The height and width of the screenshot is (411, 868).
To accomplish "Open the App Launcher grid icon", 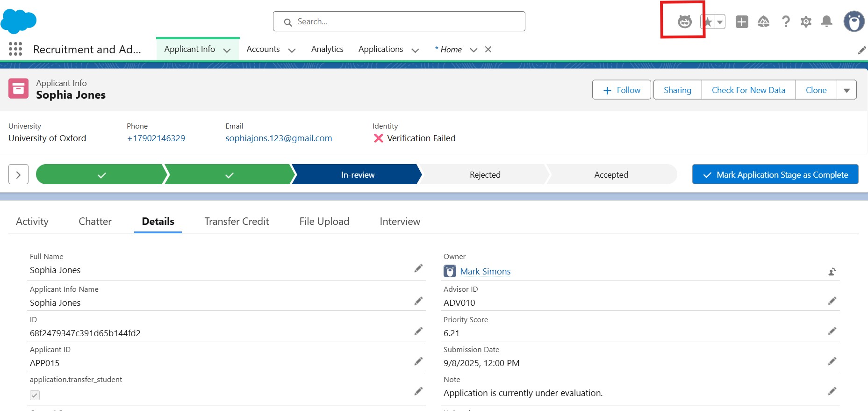I will [x=15, y=49].
